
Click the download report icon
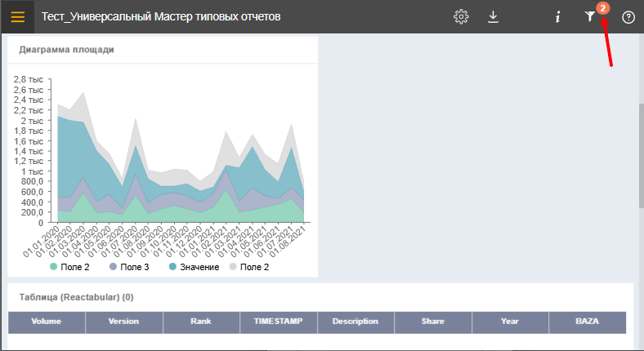click(x=493, y=16)
